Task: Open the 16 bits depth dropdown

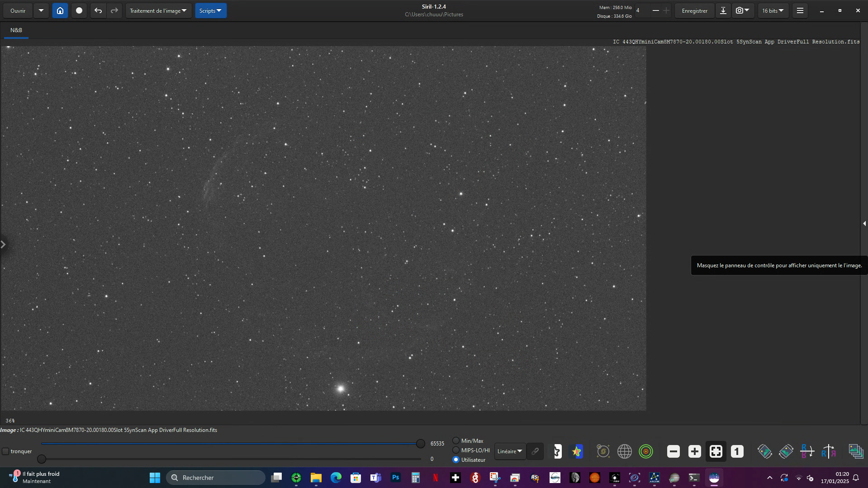Action: tap(773, 10)
